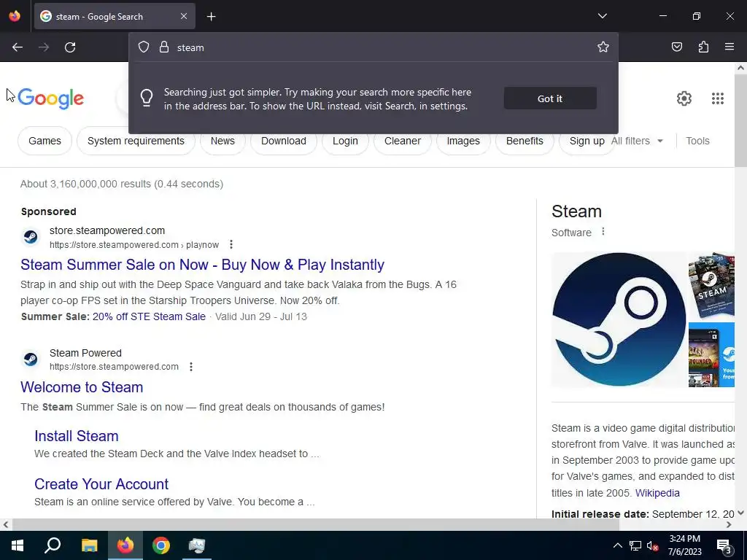Go back with the browser back arrow
The width and height of the screenshot is (747, 560).
18,47
